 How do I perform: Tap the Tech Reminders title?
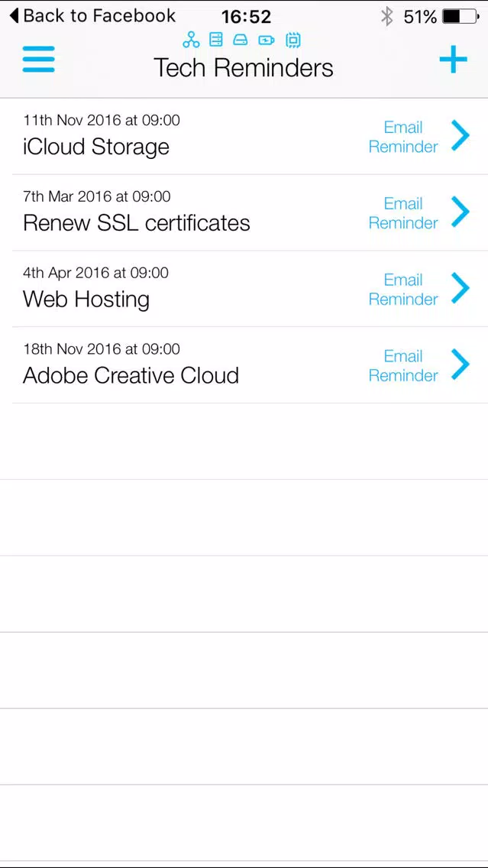coord(244,68)
